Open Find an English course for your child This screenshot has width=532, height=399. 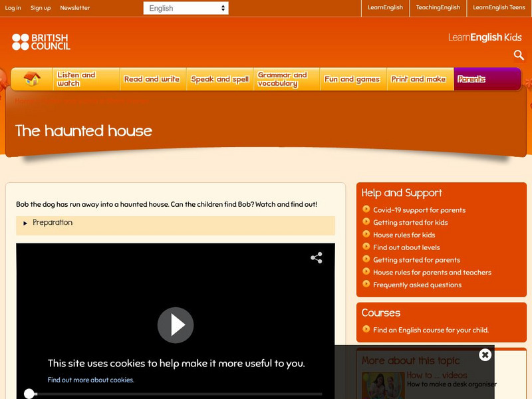tap(431, 330)
